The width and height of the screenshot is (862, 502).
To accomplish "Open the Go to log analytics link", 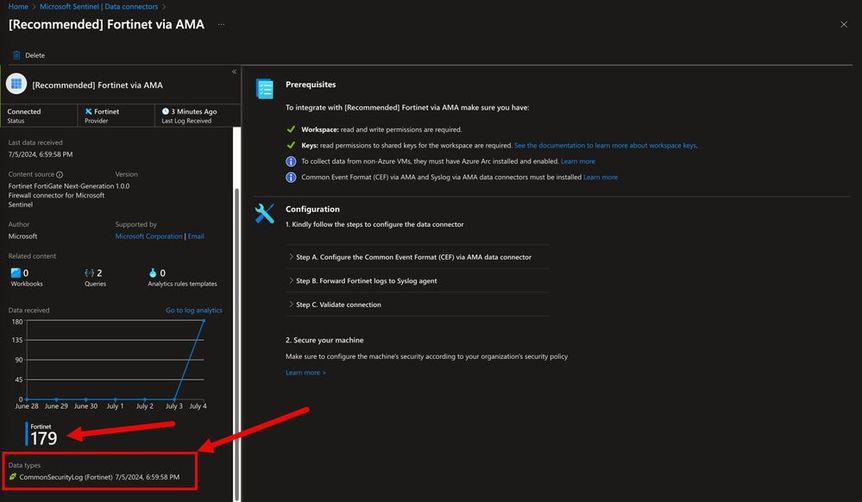I will [194, 311].
